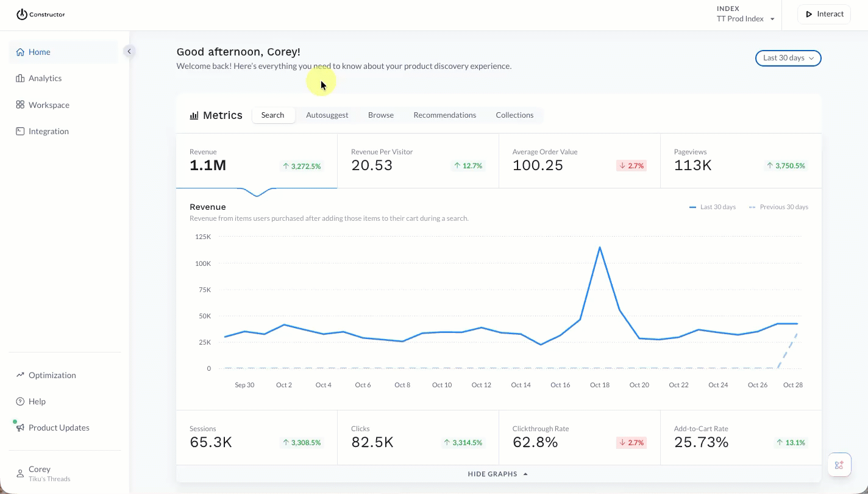The width and height of the screenshot is (868, 494).
Task: Select the Clicks metric card
Action: coord(418,437)
